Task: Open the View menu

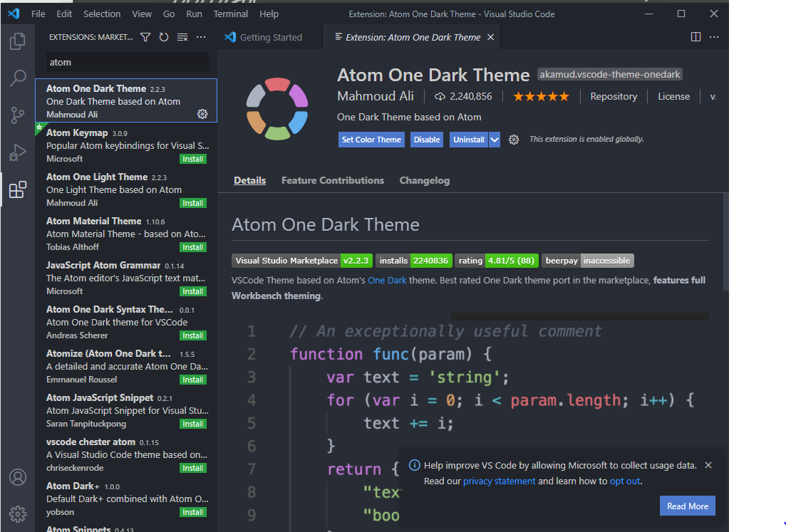Action: click(142, 14)
